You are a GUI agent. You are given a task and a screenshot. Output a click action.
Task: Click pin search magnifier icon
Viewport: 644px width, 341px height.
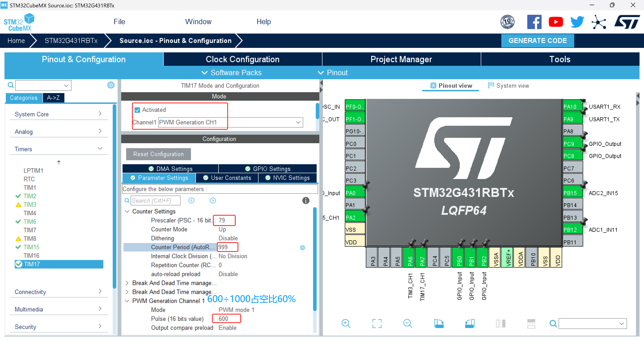click(553, 324)
